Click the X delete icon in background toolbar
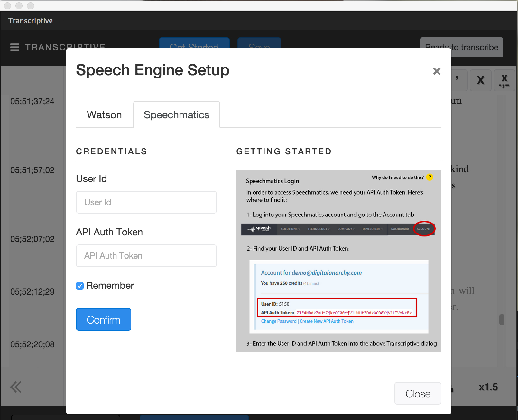 481,80
